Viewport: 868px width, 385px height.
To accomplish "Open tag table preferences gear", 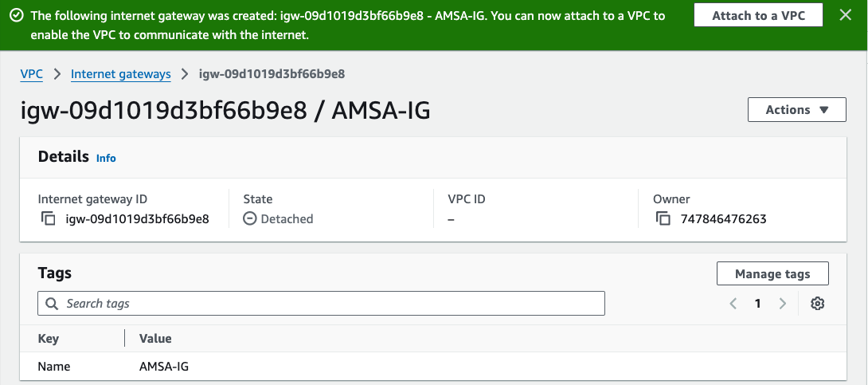I will pos(817,304).
